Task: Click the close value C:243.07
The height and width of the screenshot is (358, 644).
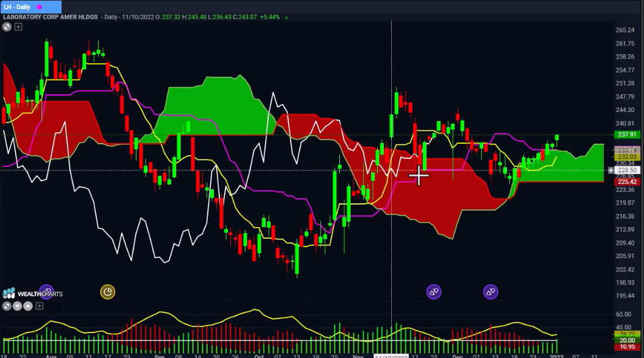Action: point(245,17)
